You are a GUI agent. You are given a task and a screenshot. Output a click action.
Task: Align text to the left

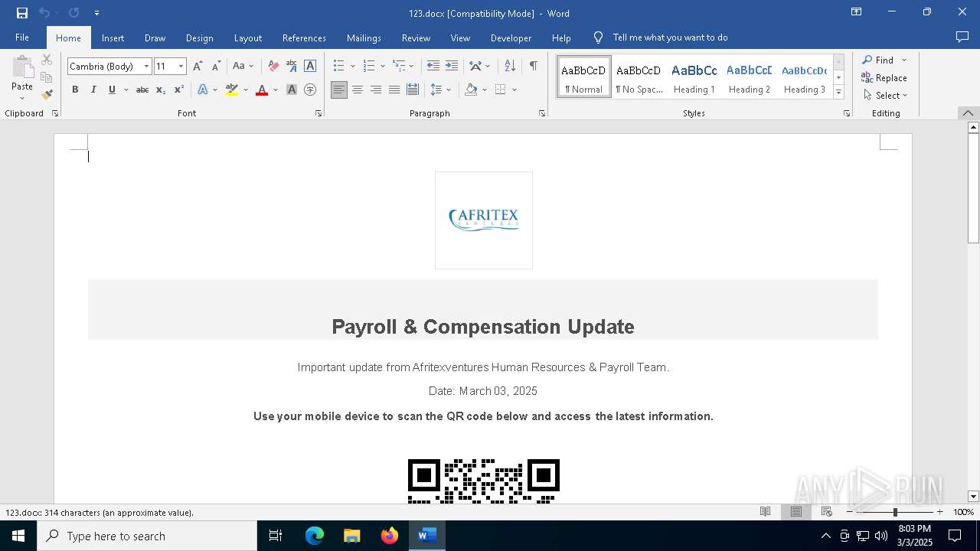[x=339, y=90]
